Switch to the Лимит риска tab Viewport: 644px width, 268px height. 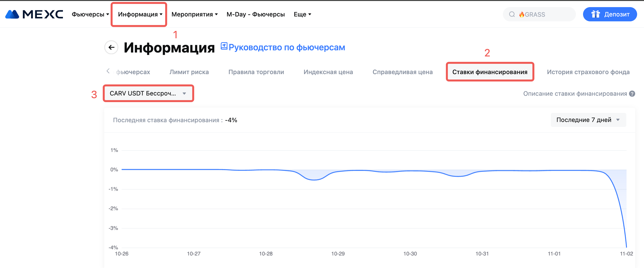[x=189, y=72]
